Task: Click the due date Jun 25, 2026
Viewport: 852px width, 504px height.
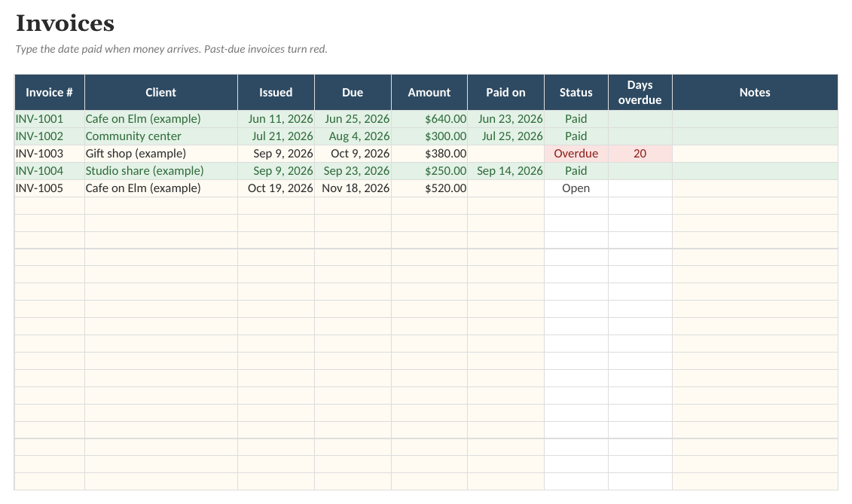Action: (353, 118)
